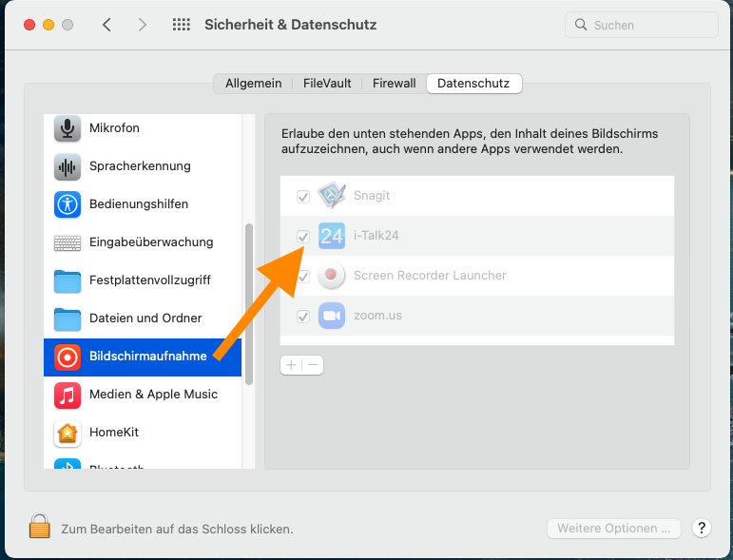The width and height of the screenshot is (733, 560).
Task: Toggle the zoom.us checkbox
Action: click(303, 317)
